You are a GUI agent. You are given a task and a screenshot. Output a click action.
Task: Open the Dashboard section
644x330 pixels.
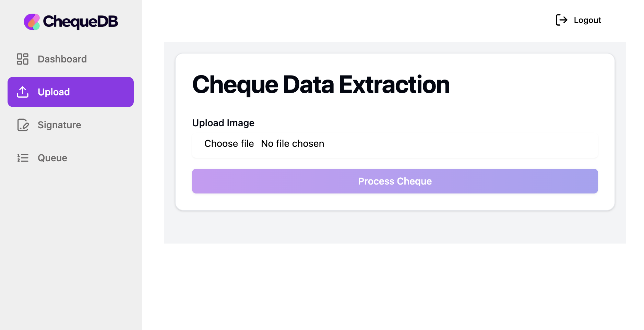coord(62,59)
